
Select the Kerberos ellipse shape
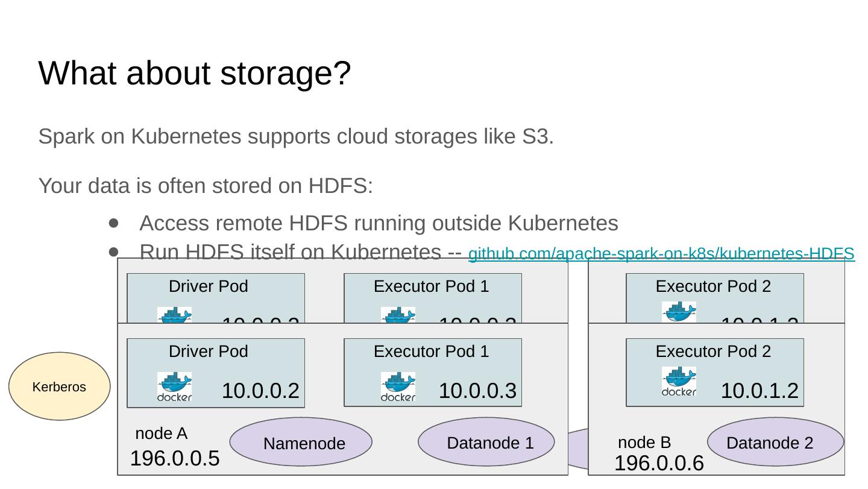click(59, 386)
